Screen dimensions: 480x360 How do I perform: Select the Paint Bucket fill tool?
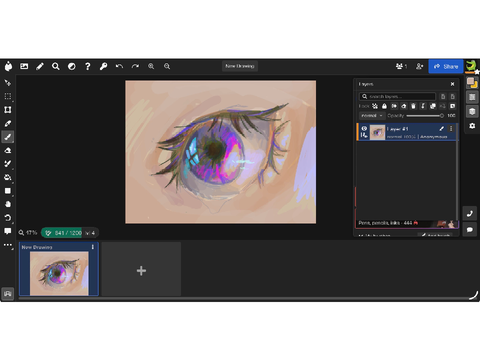[x=8, y=177]
